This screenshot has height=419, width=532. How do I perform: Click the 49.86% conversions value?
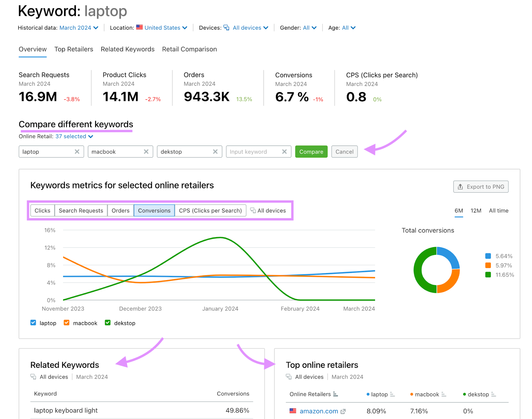click(x=237, y=410)
